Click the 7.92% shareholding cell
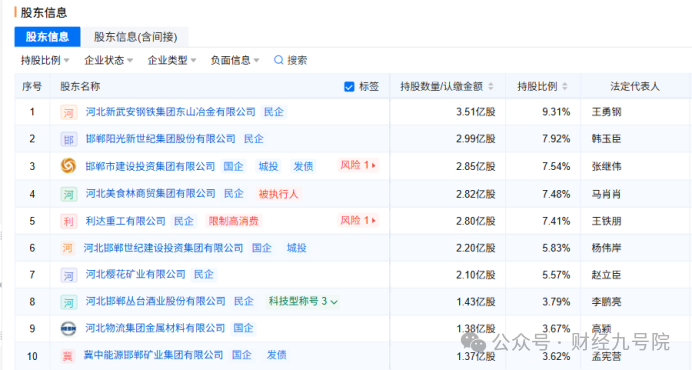692x370 pixels. point(556,139)
